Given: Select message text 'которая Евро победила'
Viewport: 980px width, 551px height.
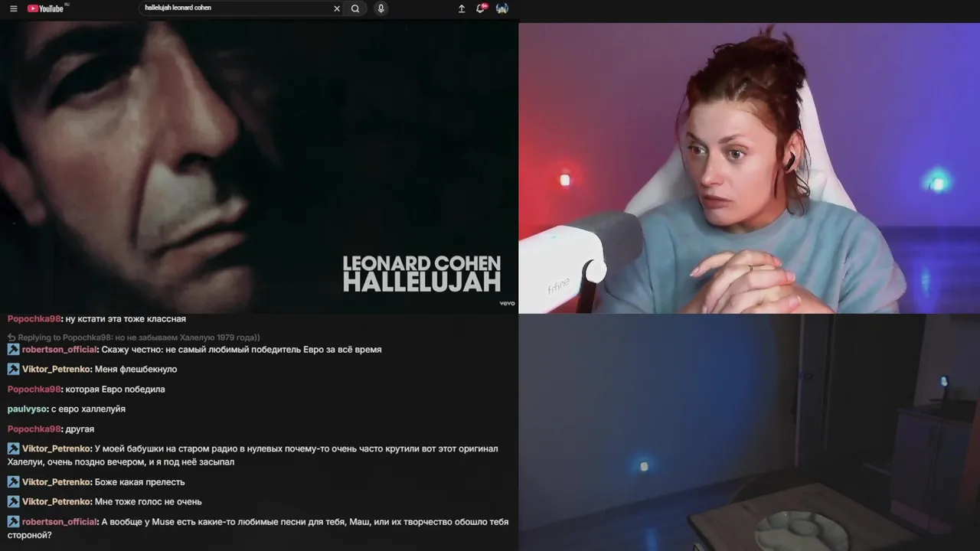Looking at the screenshot, I should point(116,390).
